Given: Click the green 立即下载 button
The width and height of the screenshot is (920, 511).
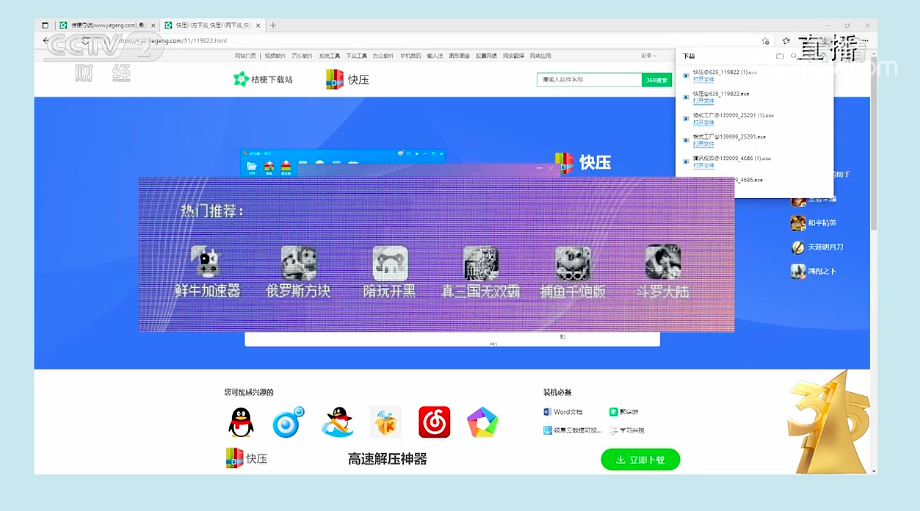Looking at the screenshot, I should point(640,460).
